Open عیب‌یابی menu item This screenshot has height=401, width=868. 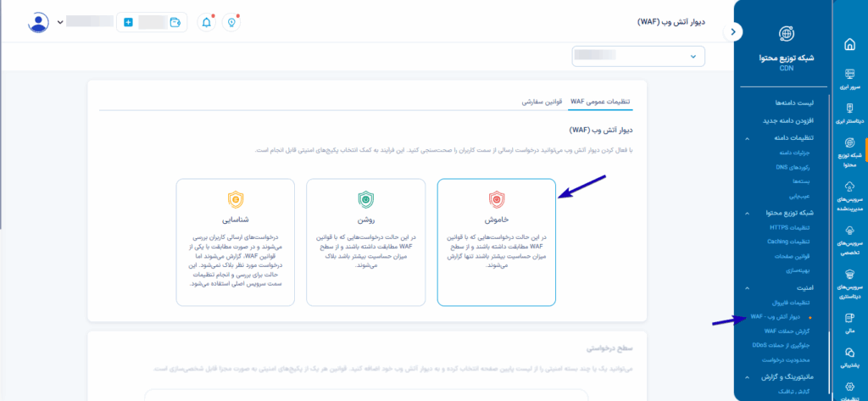click(x=800, y=196)
